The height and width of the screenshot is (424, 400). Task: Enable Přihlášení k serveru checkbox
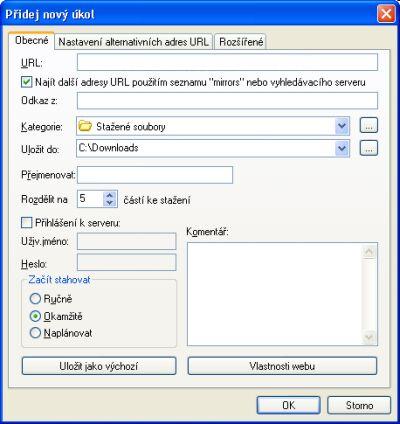[26, 222]
